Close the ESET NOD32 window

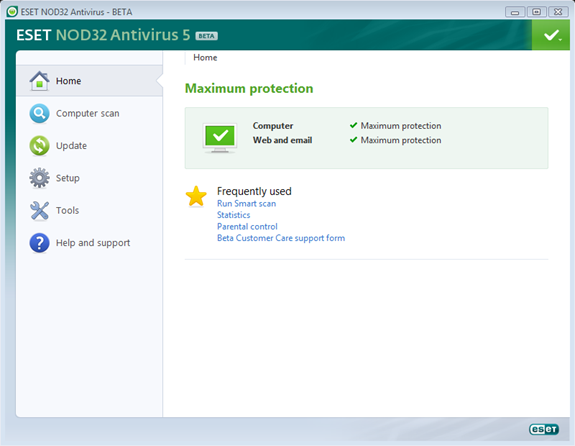558,12
